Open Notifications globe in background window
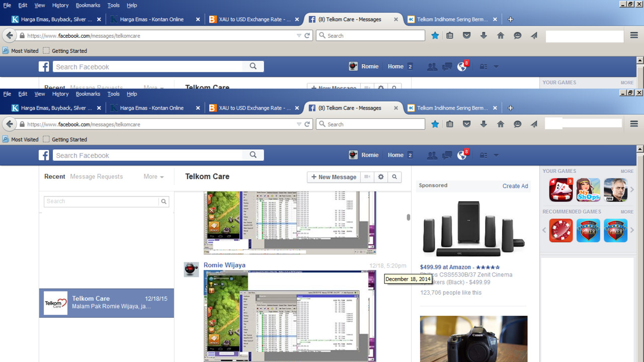This screenshot has width=644, height=362. pyautogui.click(x=462, y=67)
